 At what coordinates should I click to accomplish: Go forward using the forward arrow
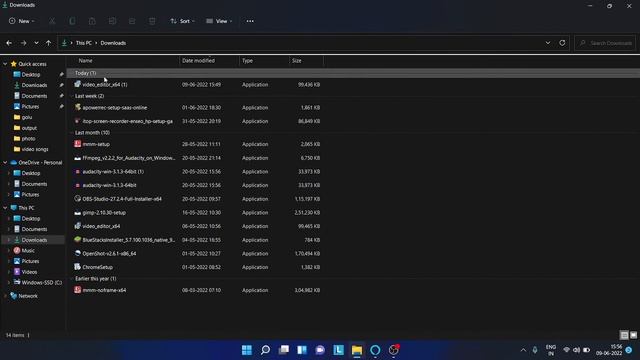[23, 43]
